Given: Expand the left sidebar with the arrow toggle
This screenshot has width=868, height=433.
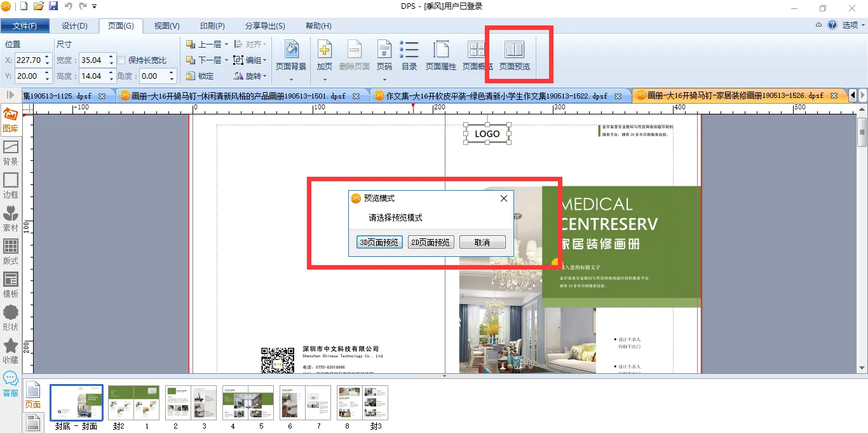Looking at the screenshot, I should point(10,95).
